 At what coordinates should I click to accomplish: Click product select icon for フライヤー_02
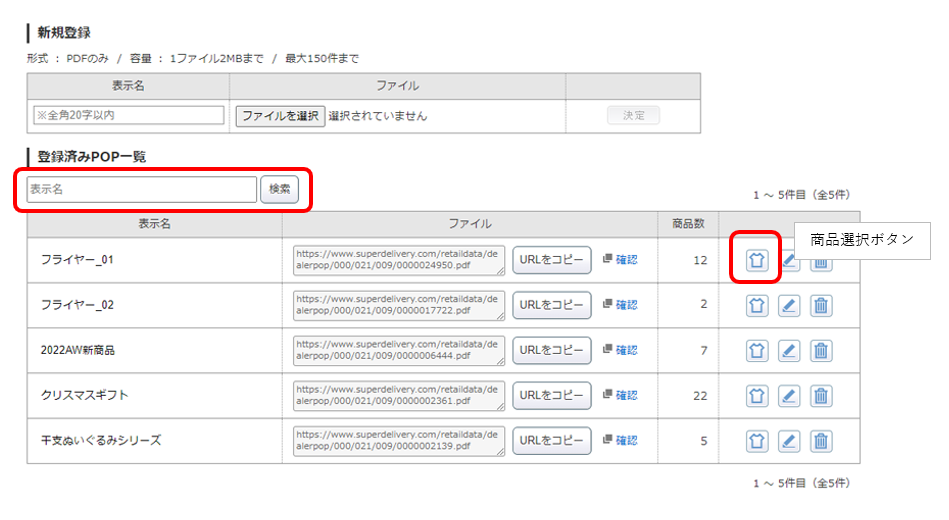757,305
